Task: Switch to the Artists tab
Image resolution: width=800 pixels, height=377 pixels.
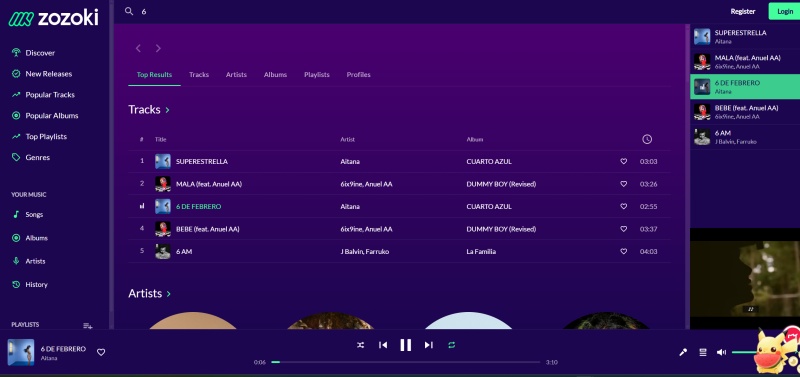Action: click(236, 74)
